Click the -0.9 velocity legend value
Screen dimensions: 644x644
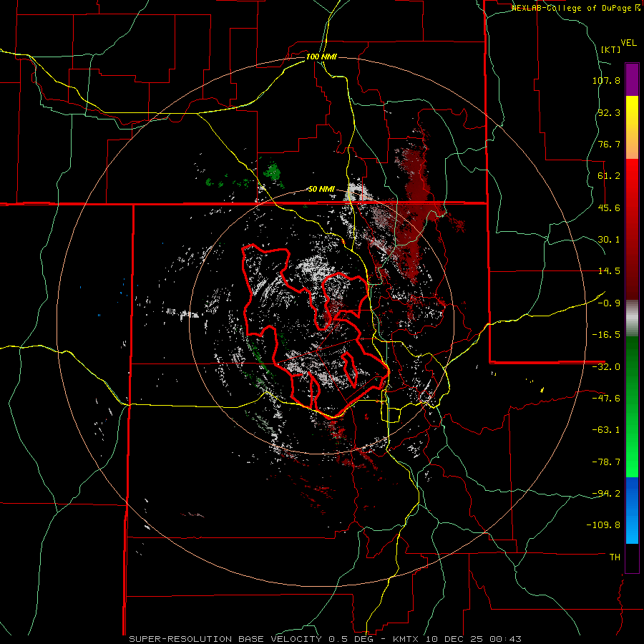pos(609,303)
